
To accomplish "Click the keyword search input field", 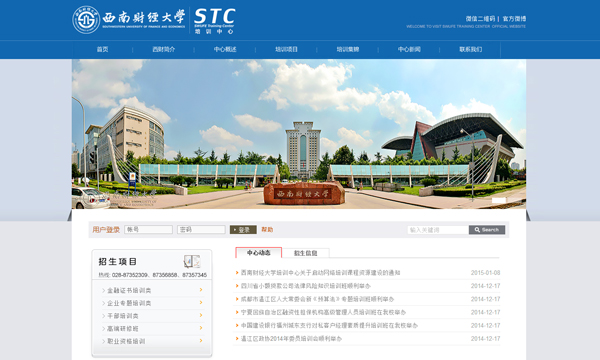I will click(x=438, y=230).
